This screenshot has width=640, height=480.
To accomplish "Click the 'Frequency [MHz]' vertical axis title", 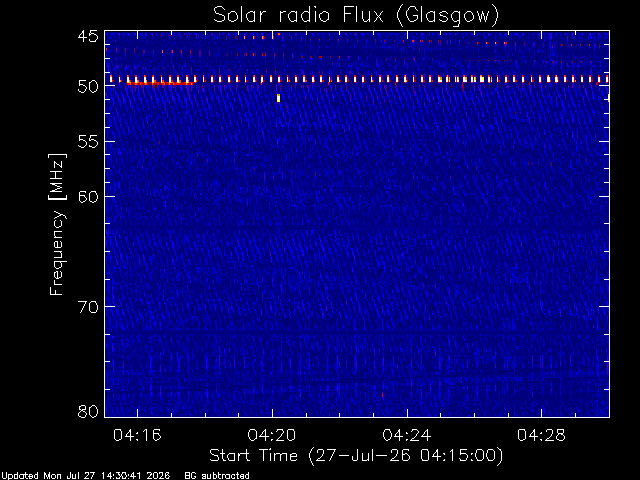I will (57, 224).
